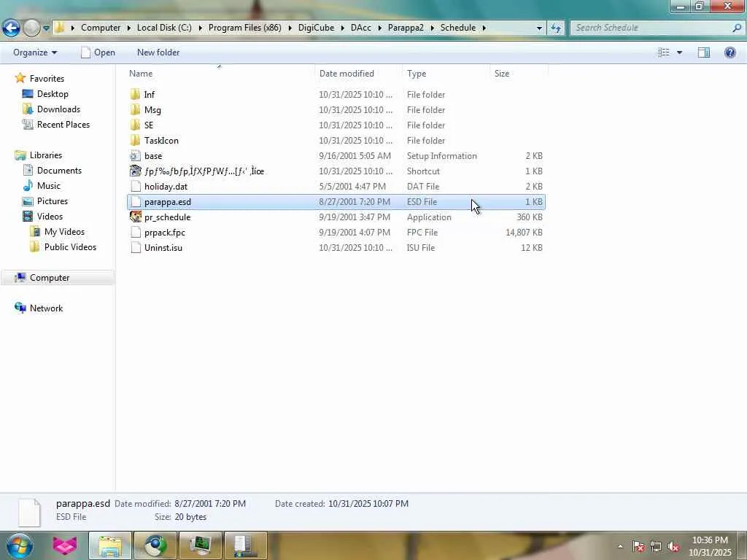Select the TaskIcon folder
Image resolution: width=747 pixels, height=560 pixels.
click(x=336, y=141)
